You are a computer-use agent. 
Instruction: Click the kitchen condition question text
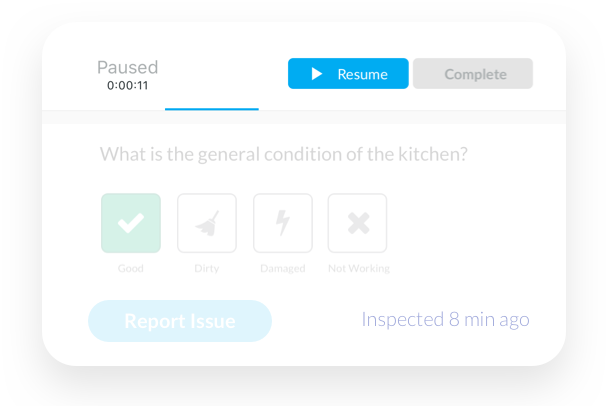tap(284, 154)
